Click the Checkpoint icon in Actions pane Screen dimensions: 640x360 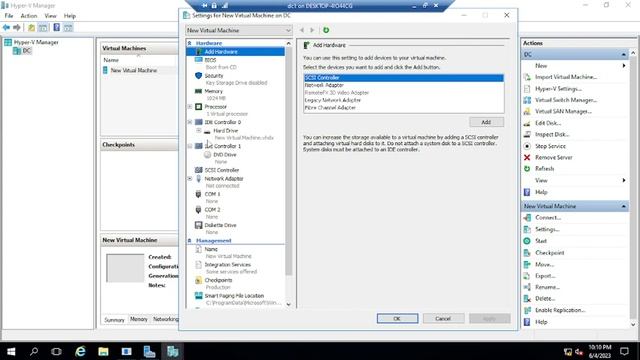tap(527, 253)
